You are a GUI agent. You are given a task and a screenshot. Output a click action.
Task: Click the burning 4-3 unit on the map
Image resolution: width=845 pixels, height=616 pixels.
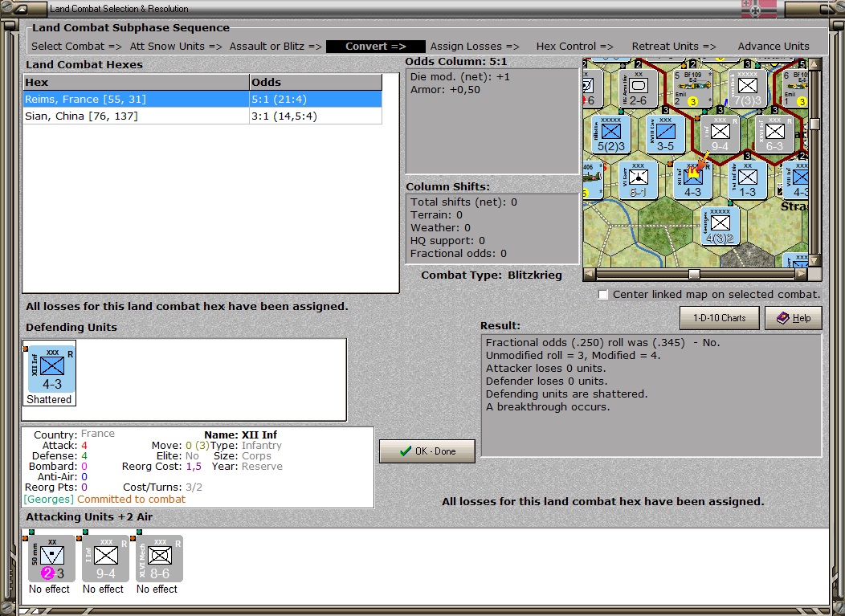pos(692,180)
